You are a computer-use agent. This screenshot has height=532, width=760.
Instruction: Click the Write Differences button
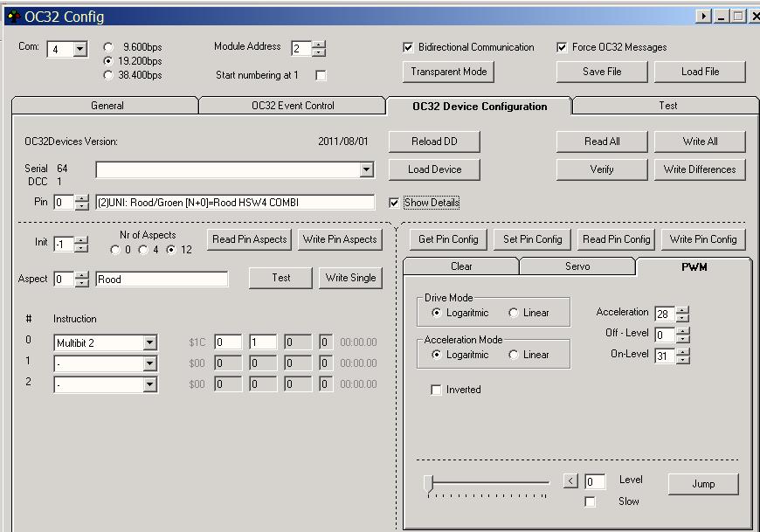(x=699, y=169)
